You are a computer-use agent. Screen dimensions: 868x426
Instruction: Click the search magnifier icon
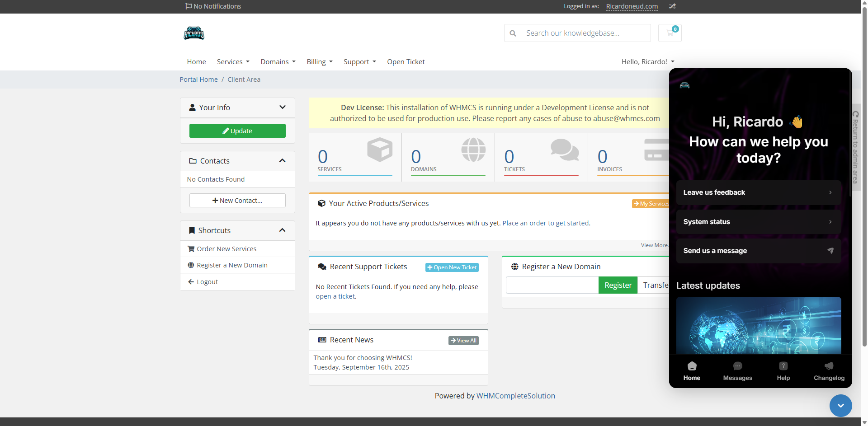[x=513, y=33]
